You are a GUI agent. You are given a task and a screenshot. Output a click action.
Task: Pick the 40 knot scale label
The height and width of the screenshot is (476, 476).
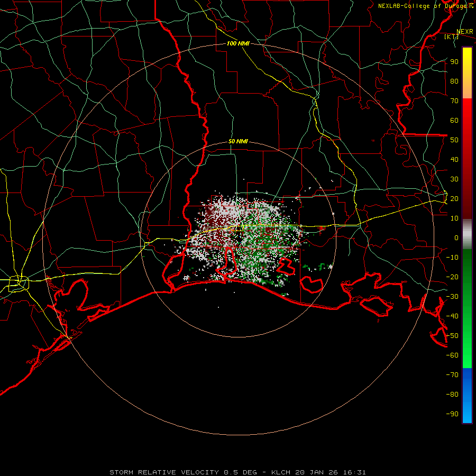click(x=454, y=159)
